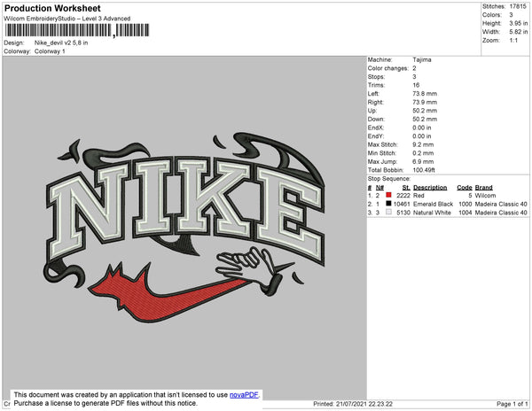The image size is (532, 411).
Task: Click the NIKE devil embroidery design preview
Action: click(185, 227)
